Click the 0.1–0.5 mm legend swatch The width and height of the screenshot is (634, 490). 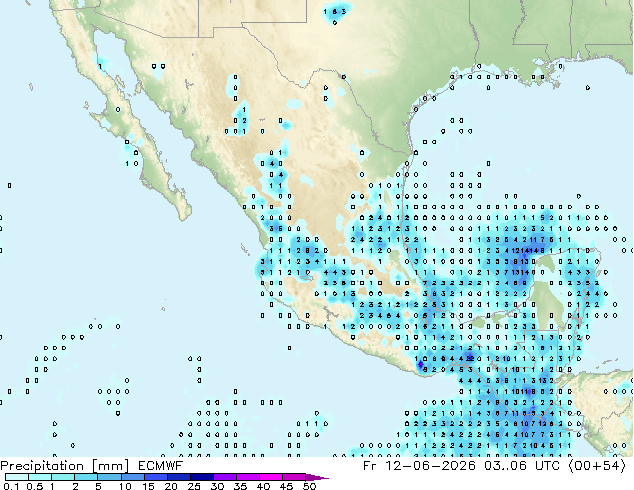[17, 477]
